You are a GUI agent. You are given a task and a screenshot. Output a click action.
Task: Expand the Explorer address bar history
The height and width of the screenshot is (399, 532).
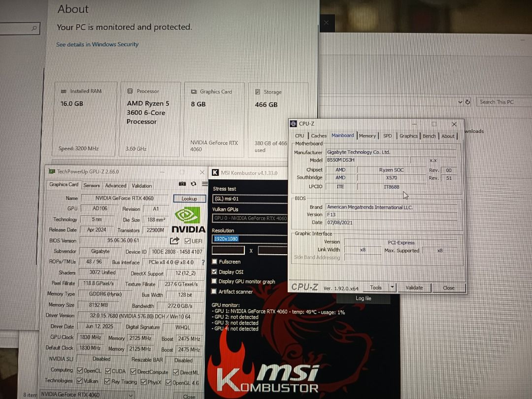(x=460, y=102)
